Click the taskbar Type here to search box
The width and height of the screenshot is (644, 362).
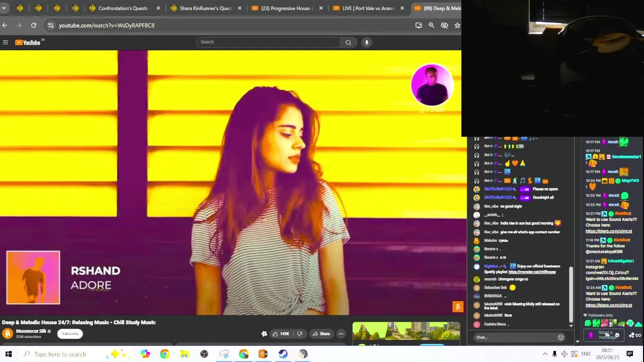[75, 354]
